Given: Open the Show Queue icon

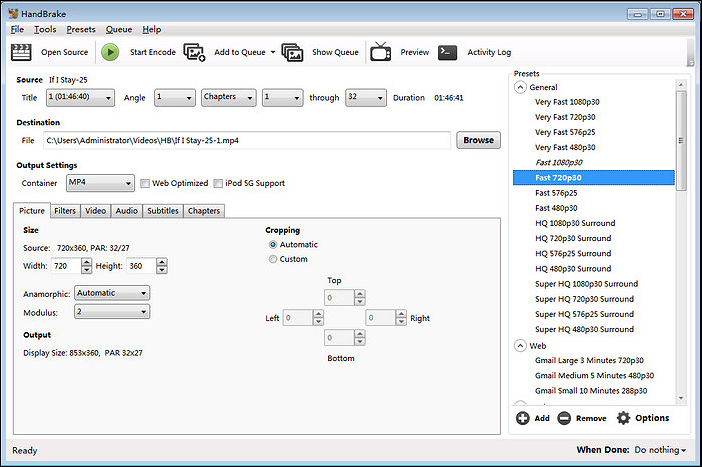Looking at the screenshot, I should click(x=292, y=52).
